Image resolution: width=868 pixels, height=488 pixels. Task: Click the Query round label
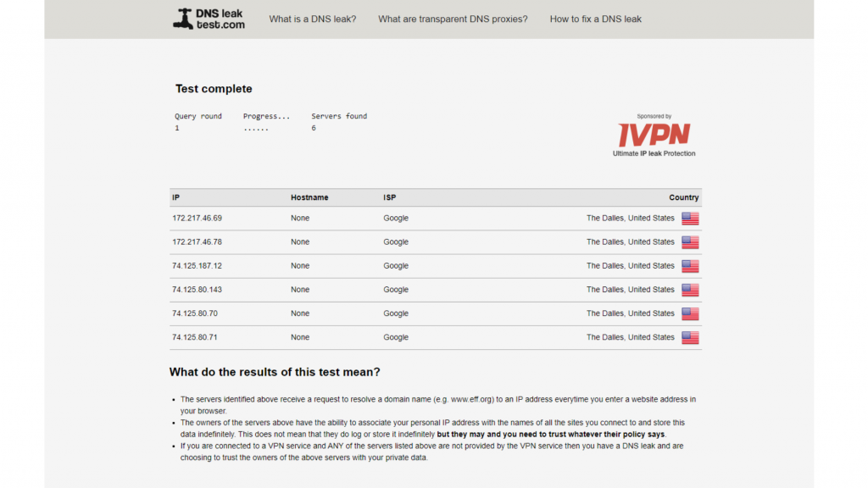[x=198, y=116]
